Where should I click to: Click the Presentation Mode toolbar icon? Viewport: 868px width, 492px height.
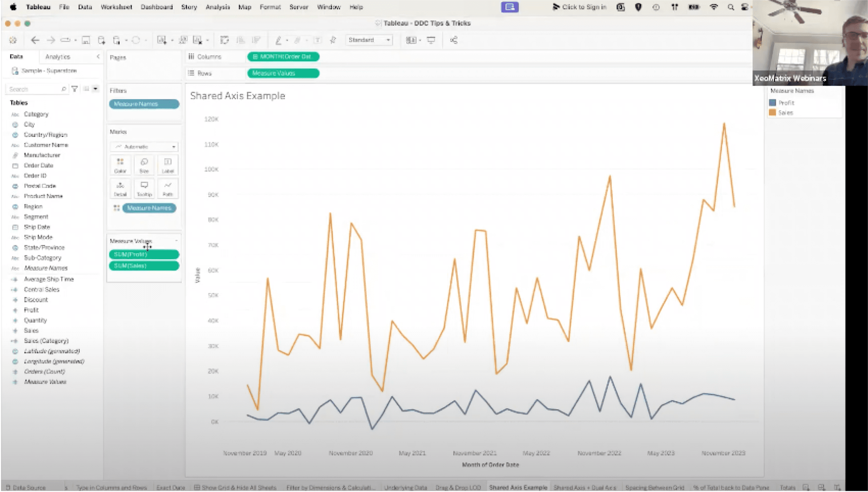point(431,40)
